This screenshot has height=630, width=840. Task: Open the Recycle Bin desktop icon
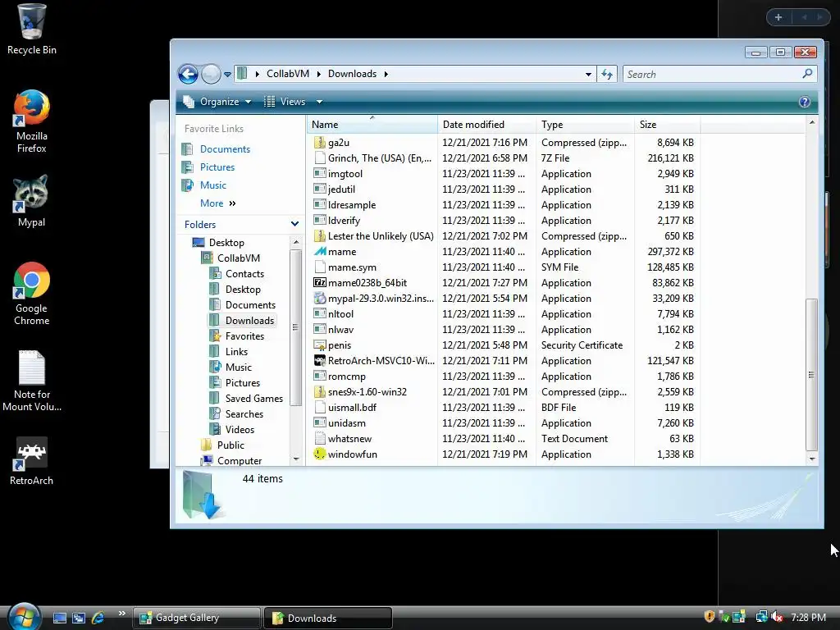[x=31, y=30]
